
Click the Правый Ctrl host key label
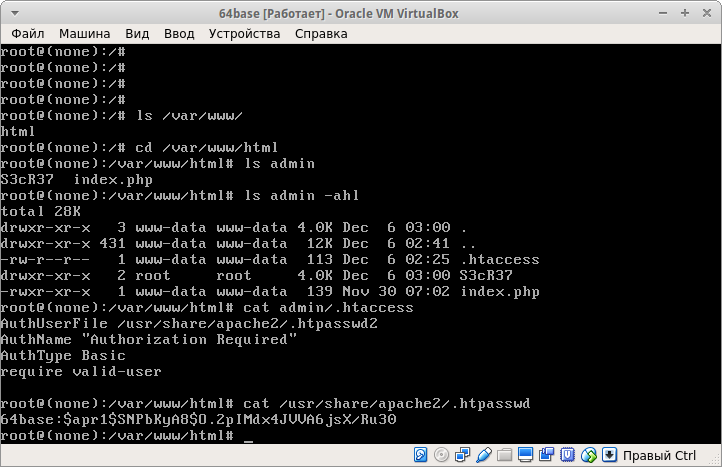659,455
